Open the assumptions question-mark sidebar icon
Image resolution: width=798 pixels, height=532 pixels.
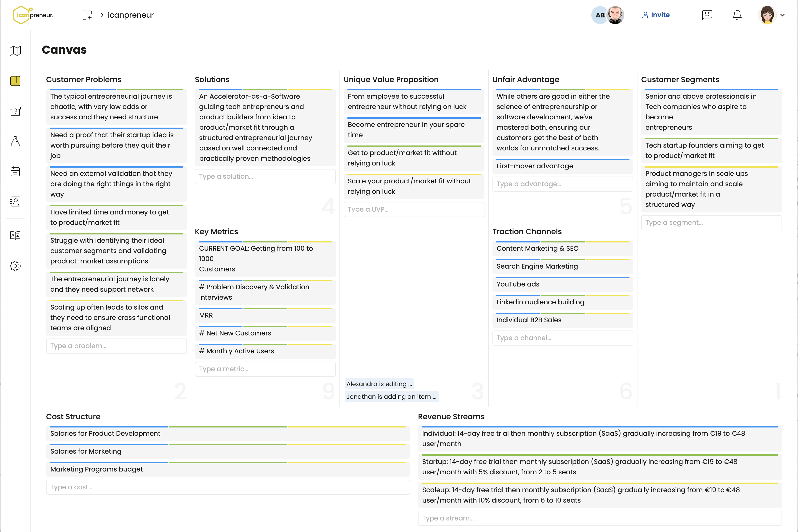(x=15, y=111)
